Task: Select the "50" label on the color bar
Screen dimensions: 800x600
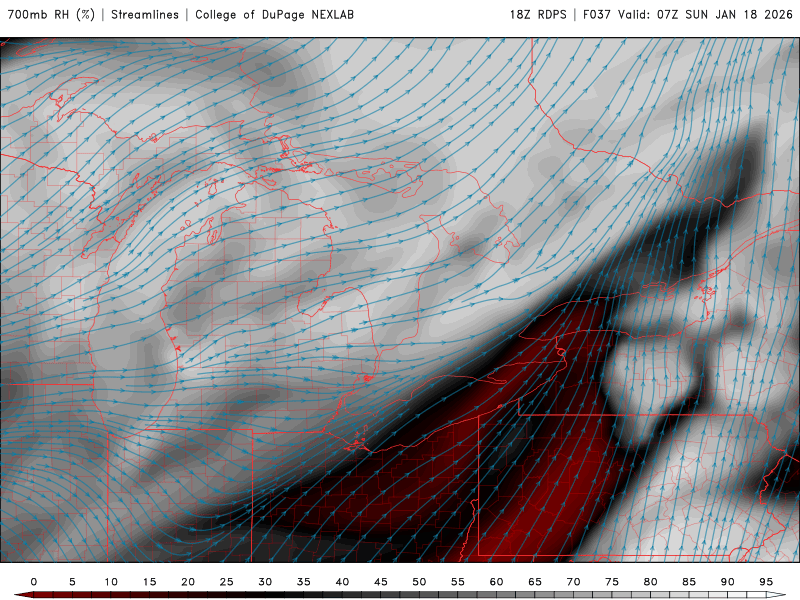Action: click(419, 582)
